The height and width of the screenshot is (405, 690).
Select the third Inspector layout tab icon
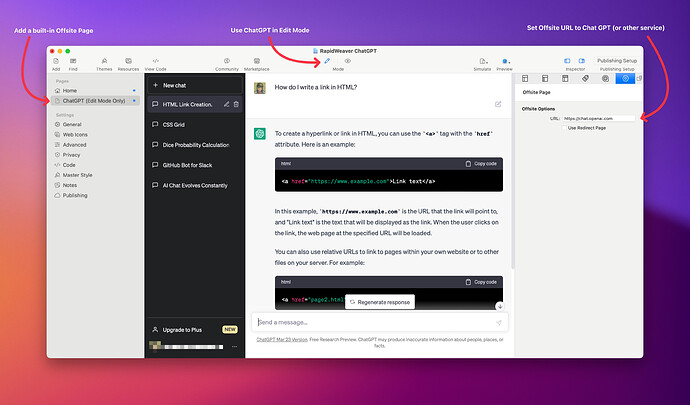(x=565, y=78)
